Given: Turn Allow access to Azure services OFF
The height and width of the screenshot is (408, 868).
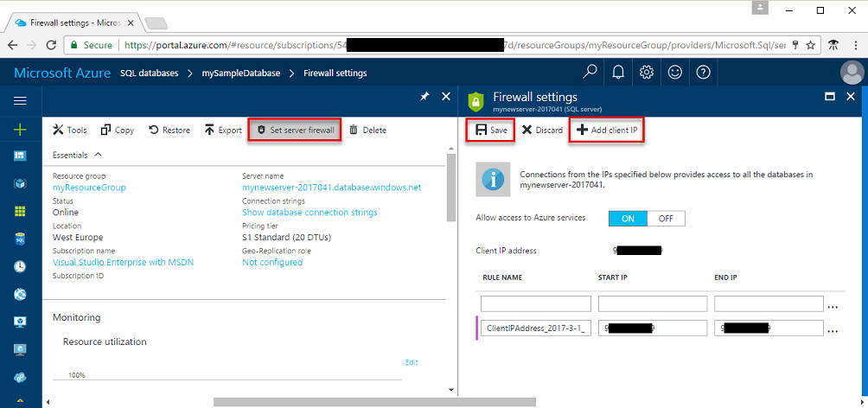Looking at the screenshot, I should click(666, 218).
